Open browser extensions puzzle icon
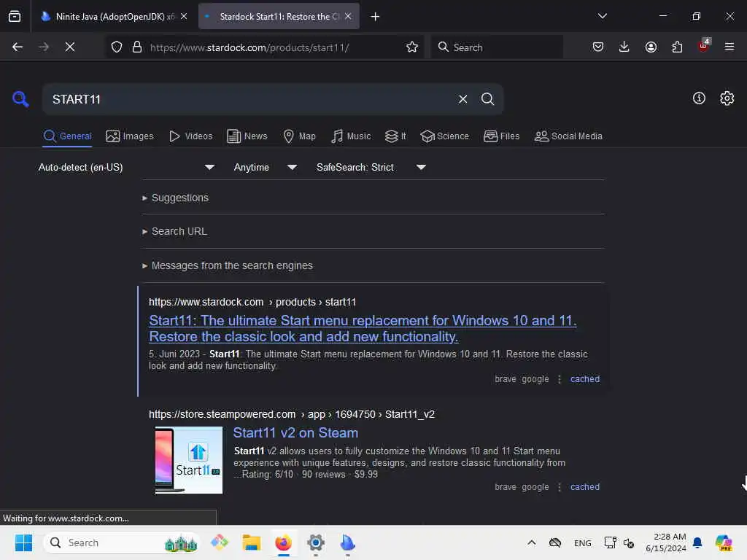Viewport: 747px width, 560px height. [x=677, y=47]
